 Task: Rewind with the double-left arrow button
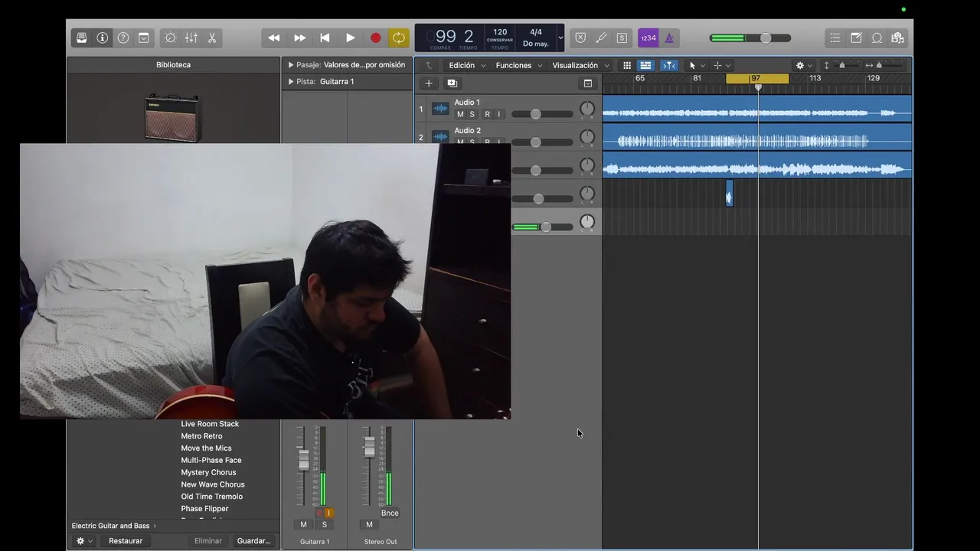tap(274, 37)
